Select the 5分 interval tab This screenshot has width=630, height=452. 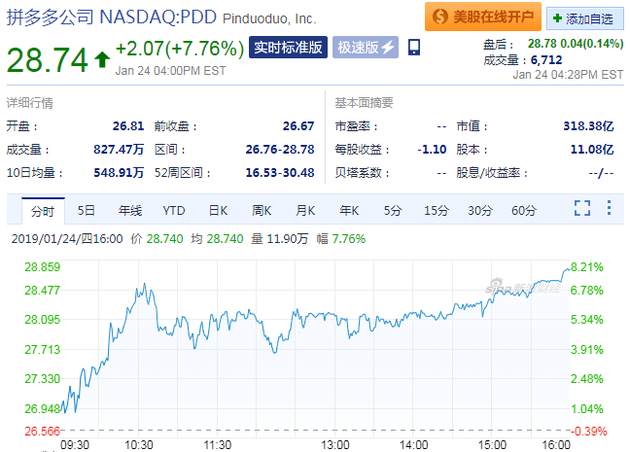pos(392,210)
